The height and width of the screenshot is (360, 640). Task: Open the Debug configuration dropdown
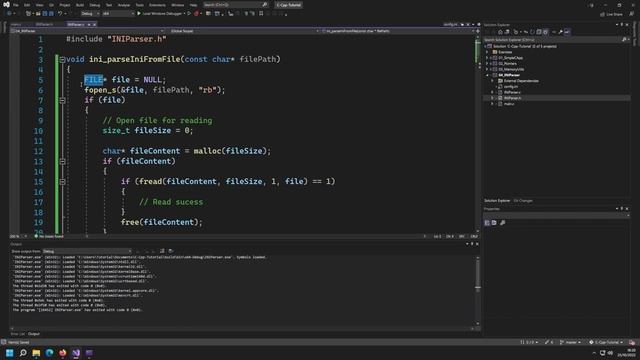click(90, 13)
